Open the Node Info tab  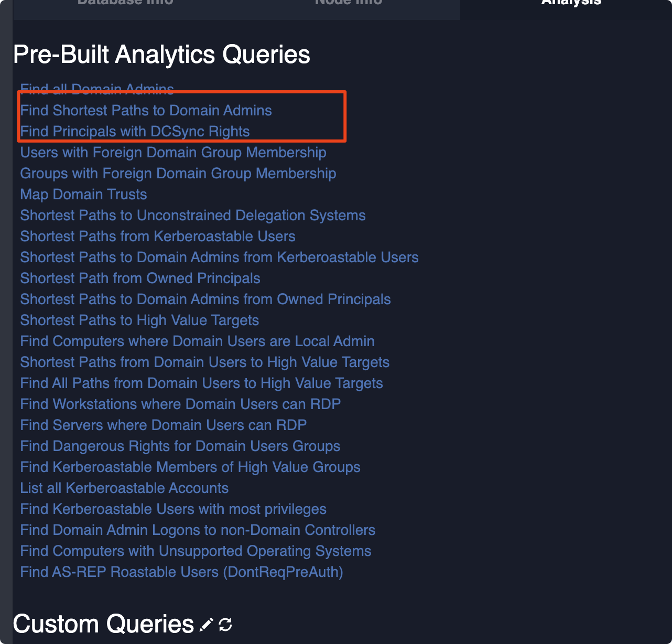point(348,3)
